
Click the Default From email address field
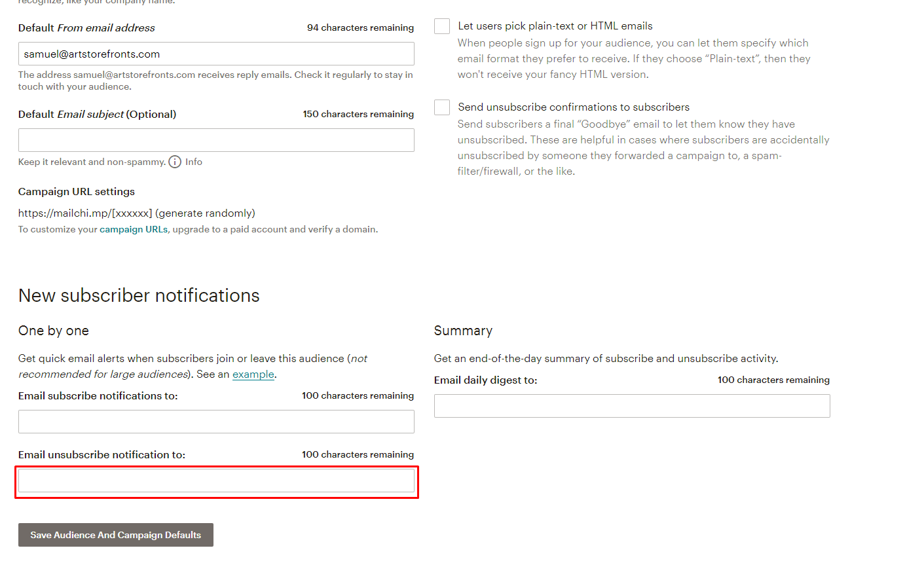click(x=216, y=54)
